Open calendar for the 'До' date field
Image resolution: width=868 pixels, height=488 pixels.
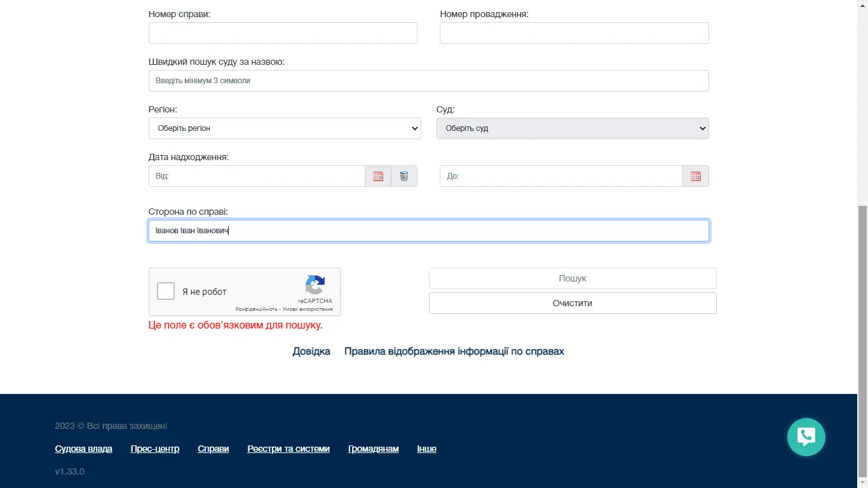click(x=696, y=176)
